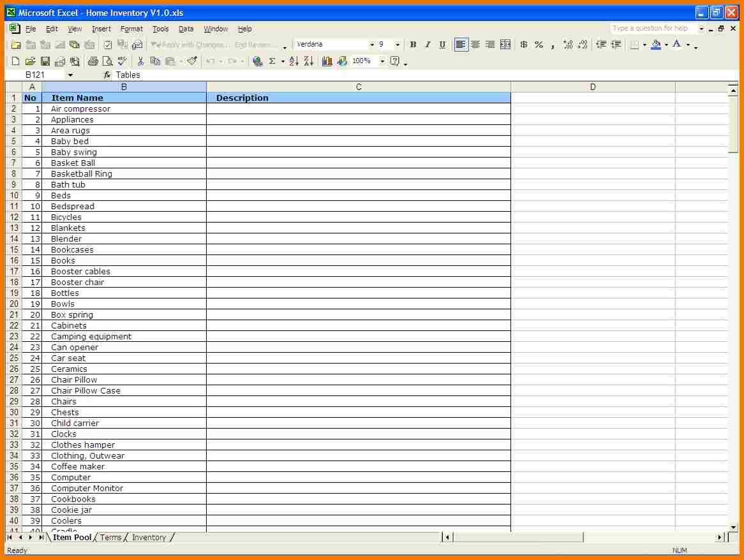Open the Format menu
Image resolution: width=744 pixels, height=560 pixels.
coord(131,29)
